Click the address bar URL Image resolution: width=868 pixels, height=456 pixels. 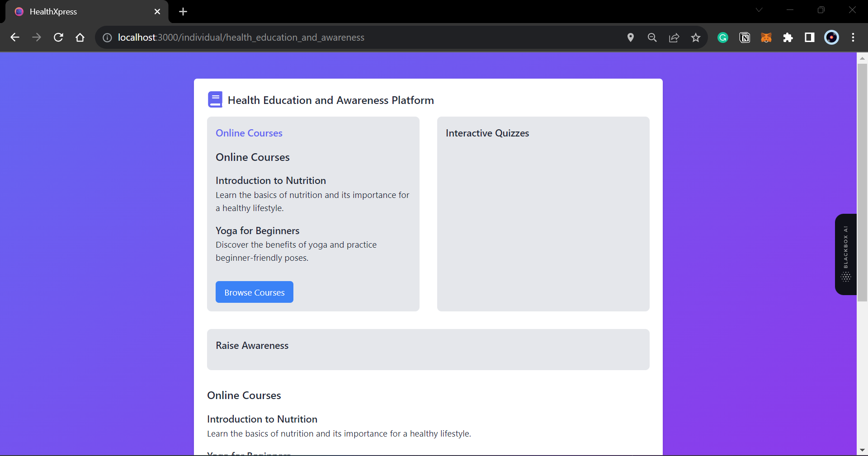[x=241, y=38]
